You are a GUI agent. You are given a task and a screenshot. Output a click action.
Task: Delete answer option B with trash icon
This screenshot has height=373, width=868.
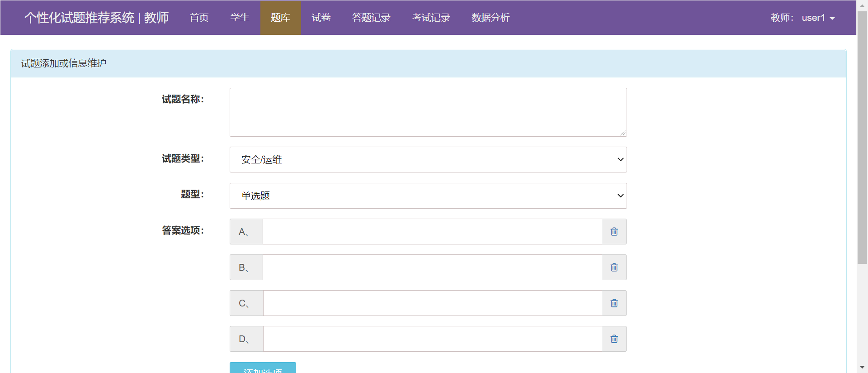614,268
